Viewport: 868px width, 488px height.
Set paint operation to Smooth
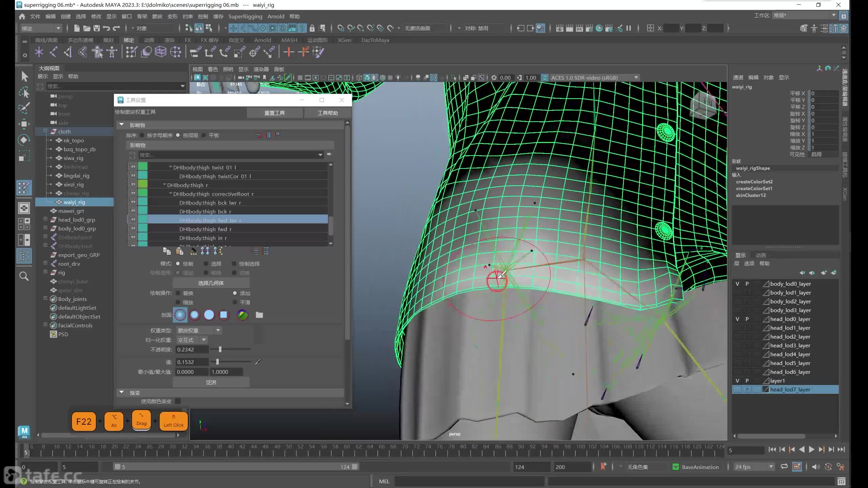click(235, 302)
